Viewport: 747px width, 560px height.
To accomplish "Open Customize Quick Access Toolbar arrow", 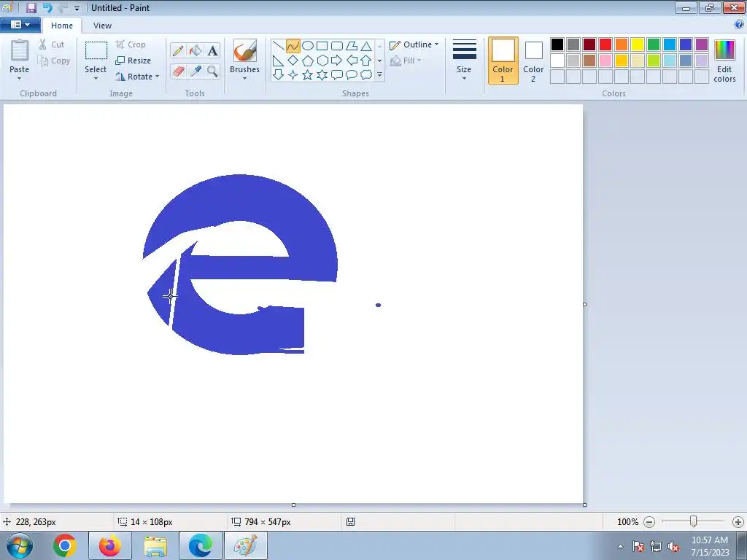I will coord(77,8).
